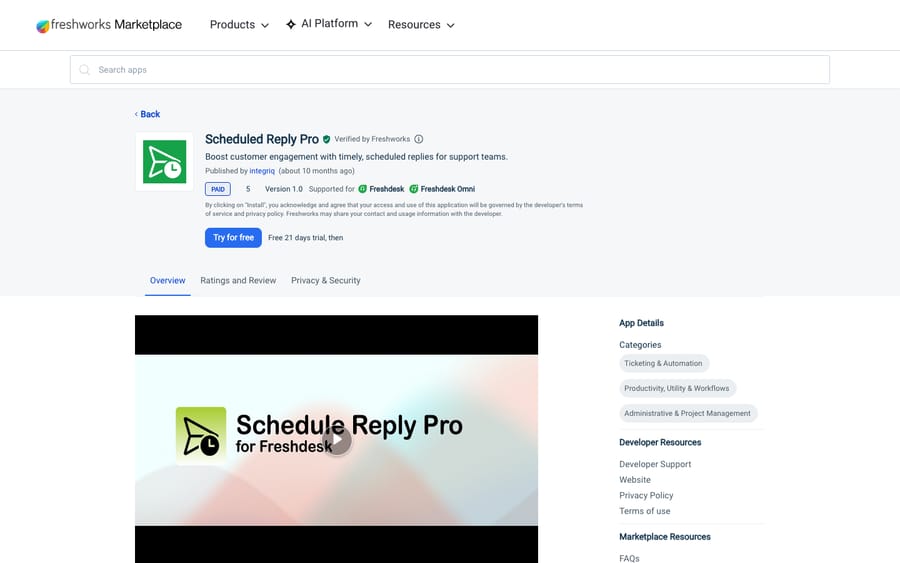
Task: Click the search magnifier icon
Action: 84,69
